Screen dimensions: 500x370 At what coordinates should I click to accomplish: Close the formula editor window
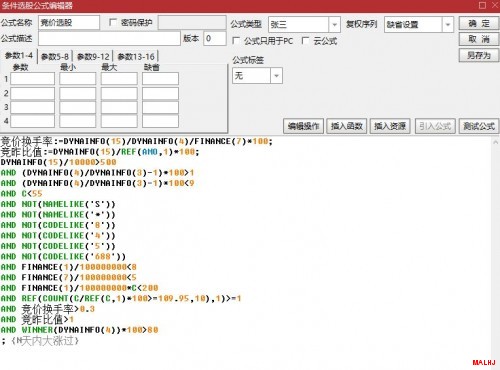[495, 5]
